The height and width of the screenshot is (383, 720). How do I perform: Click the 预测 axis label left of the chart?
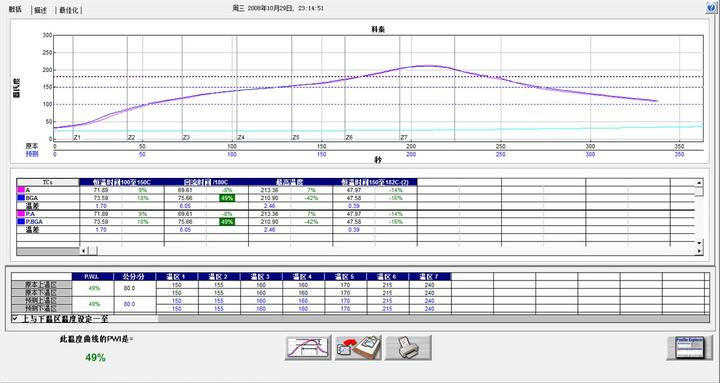(x=32, y=154)
